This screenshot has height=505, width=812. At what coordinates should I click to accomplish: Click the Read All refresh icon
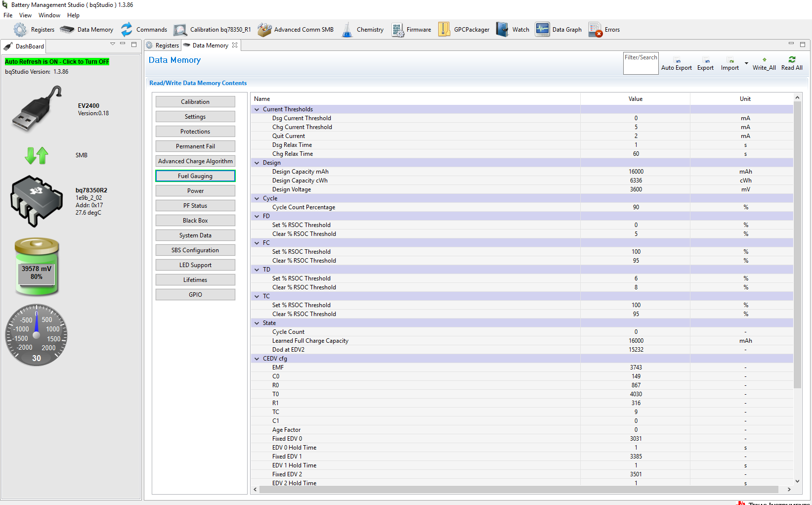click(x=792, y=59)
